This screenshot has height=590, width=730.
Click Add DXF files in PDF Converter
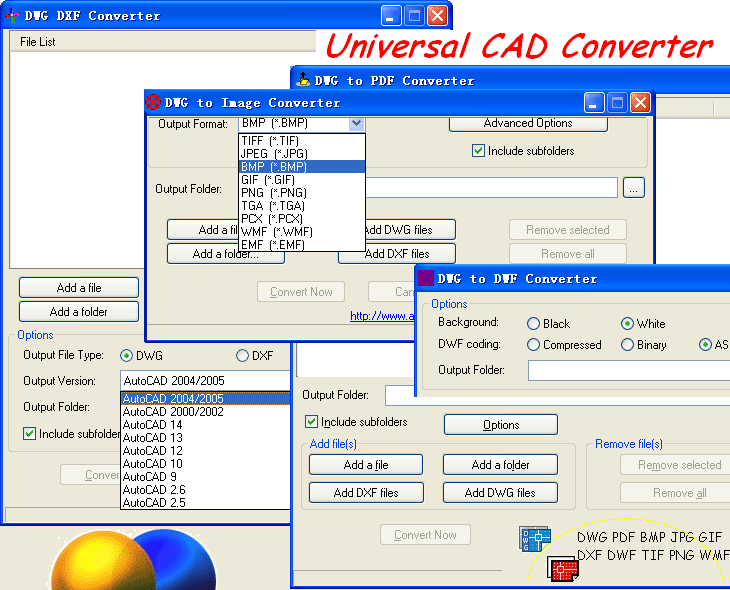pos(366,493)
